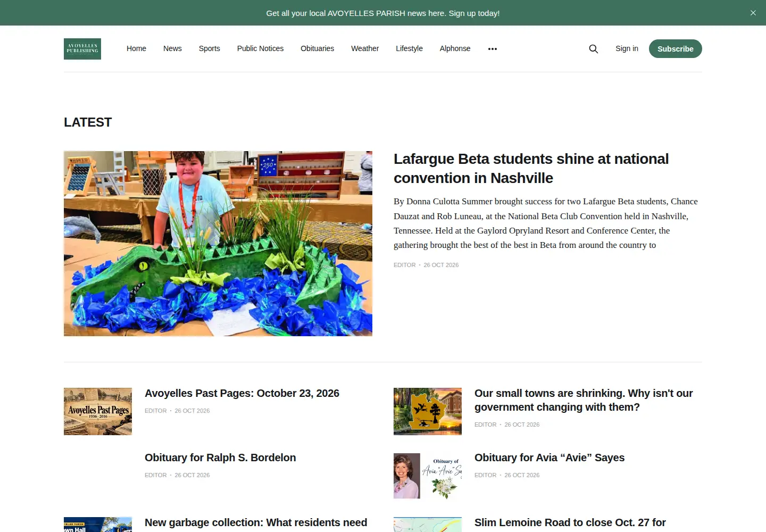The height and width of the screenshot is (532, 766).
Task: Click the Avia Sayes obituary thumbnail
Action: click(x=428, y=476)
